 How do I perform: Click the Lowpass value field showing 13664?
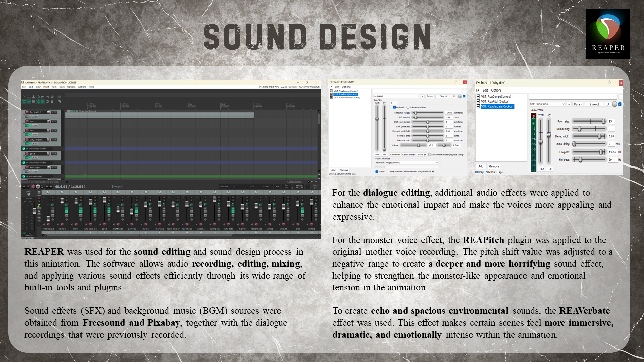612,152
